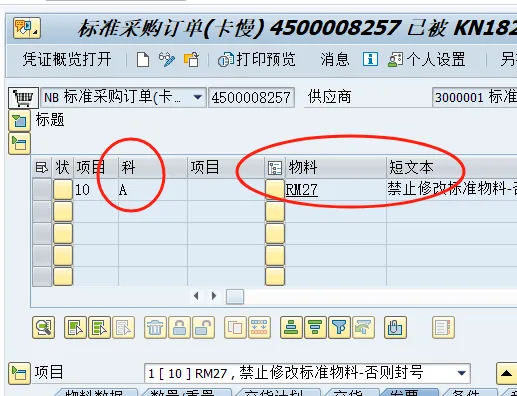Viewport: 517px width, 396px height.
Task: Switch to the 物料数据 tab
Action: click(95, 392)
